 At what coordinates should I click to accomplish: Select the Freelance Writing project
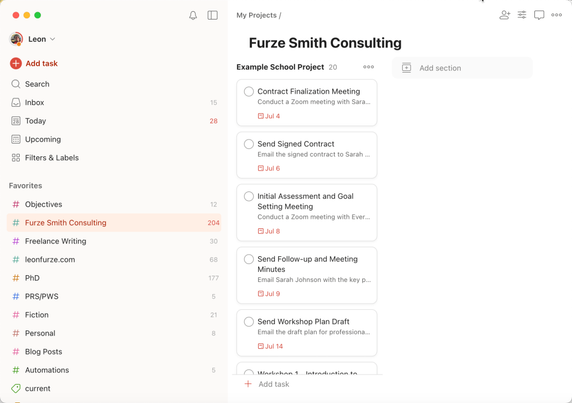(x=114, y=241)
